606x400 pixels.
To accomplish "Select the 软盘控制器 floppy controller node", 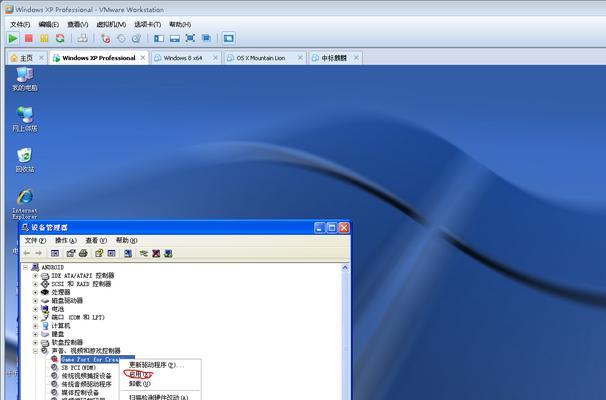I will pos(67,342).
